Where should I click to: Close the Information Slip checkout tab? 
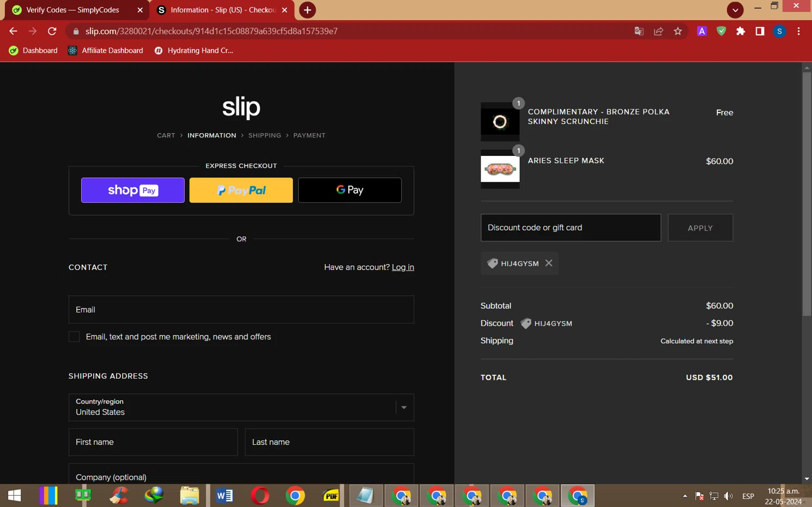click(285, 10)
